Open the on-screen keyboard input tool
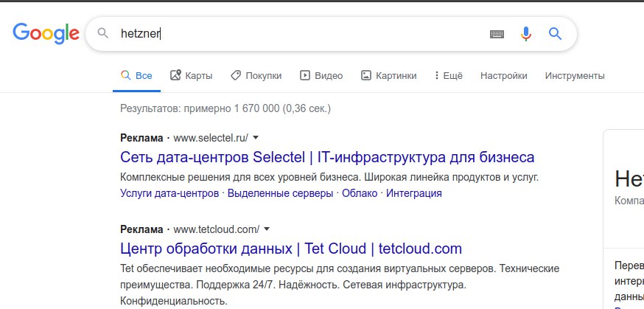644x309 pixels. pos(497,34)
